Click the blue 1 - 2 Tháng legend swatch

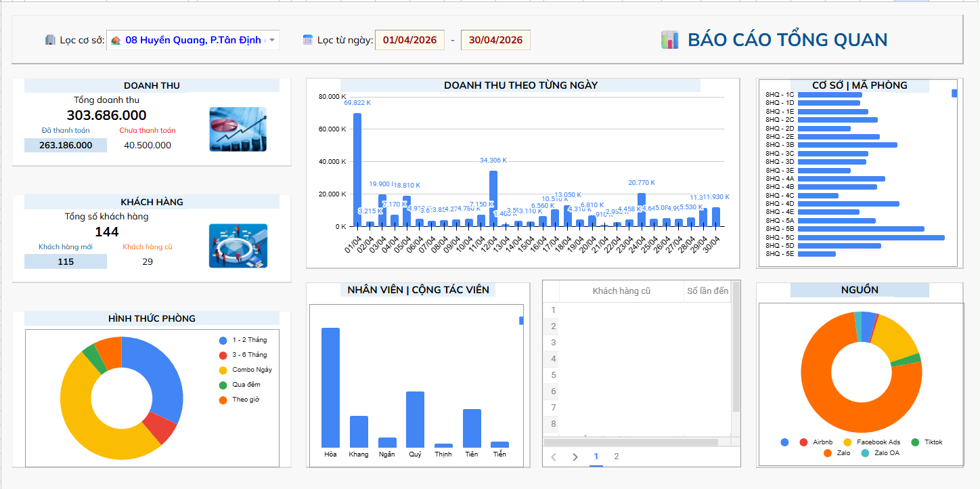[223, 340]
